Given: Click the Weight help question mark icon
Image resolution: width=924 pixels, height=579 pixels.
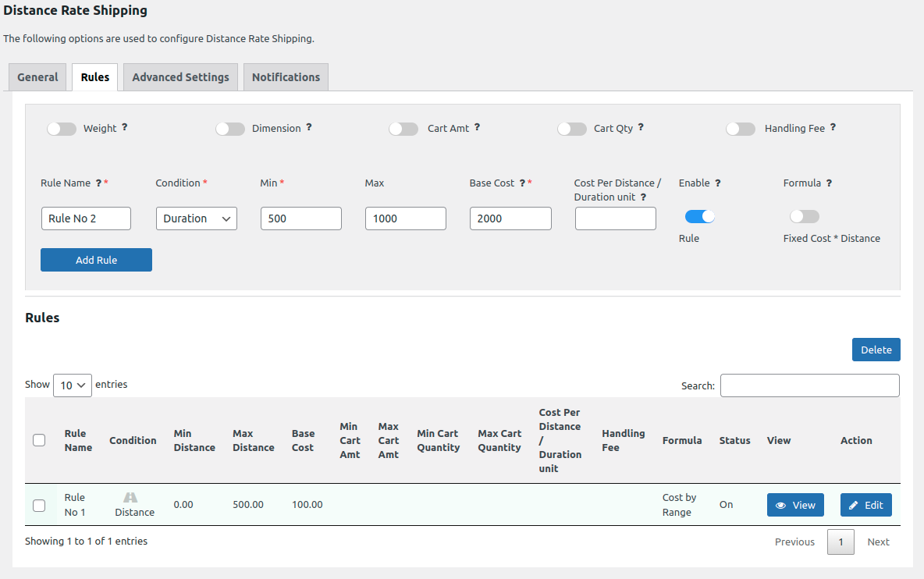Looking at the screenshot, I should coord(125,127).
